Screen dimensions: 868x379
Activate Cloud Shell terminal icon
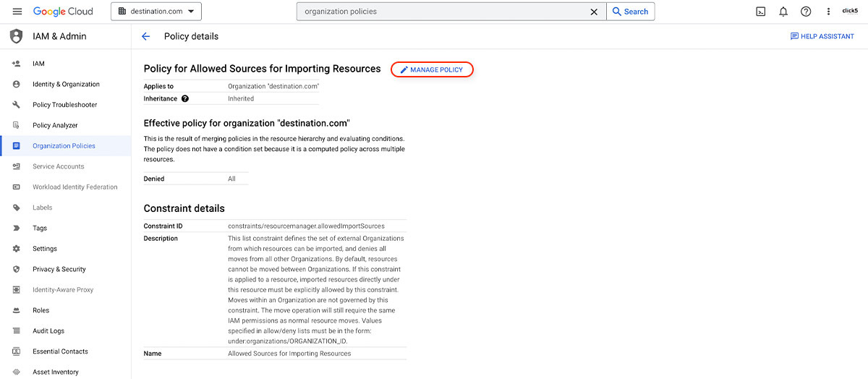(761, 12)
